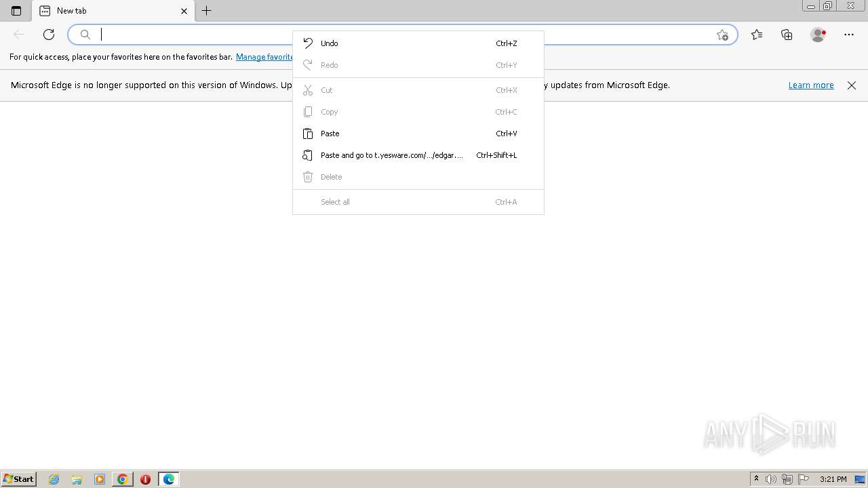Open the volume speaker tray icon
The width and height of the screenshot is (868, 488).
(771, 479)
